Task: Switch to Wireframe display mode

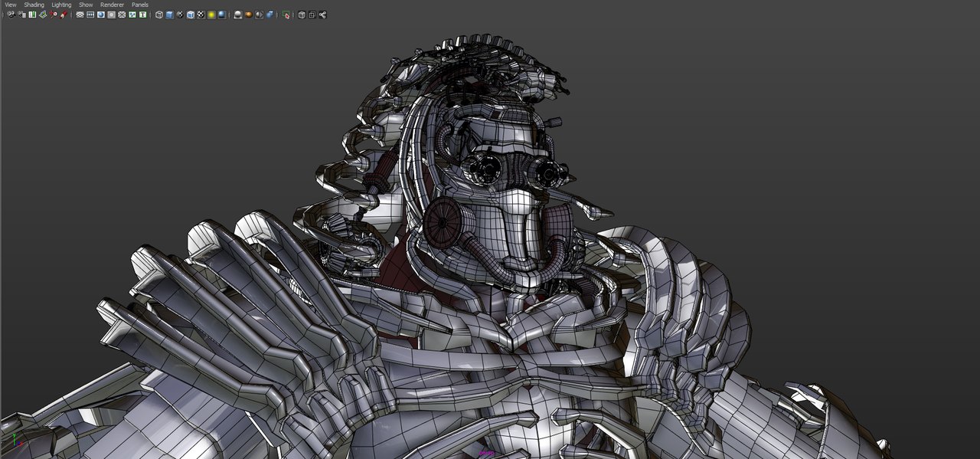Action: coord(159,15)
